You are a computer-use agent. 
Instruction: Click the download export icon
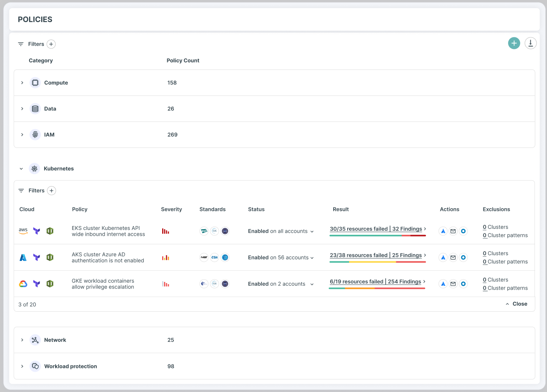[531, 43]
